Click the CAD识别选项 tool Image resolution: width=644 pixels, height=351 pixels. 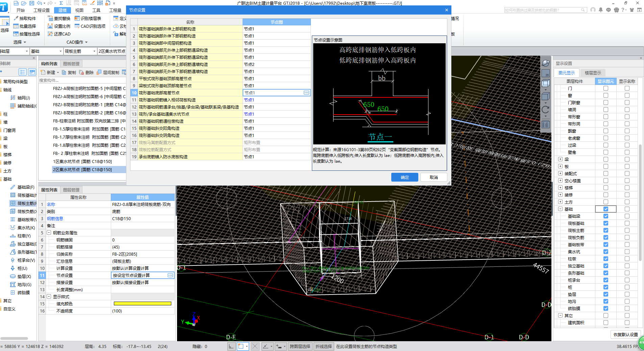pyautogui.click(x=90, y=26)
